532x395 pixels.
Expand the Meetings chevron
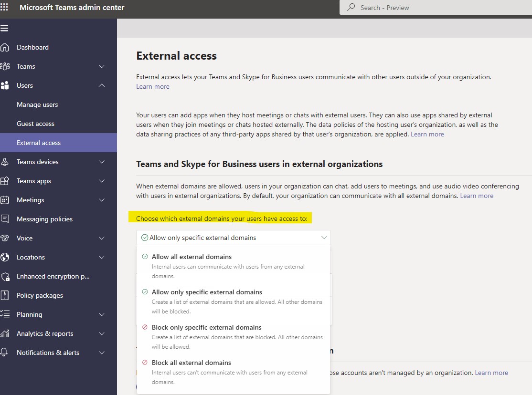point(101,200)
